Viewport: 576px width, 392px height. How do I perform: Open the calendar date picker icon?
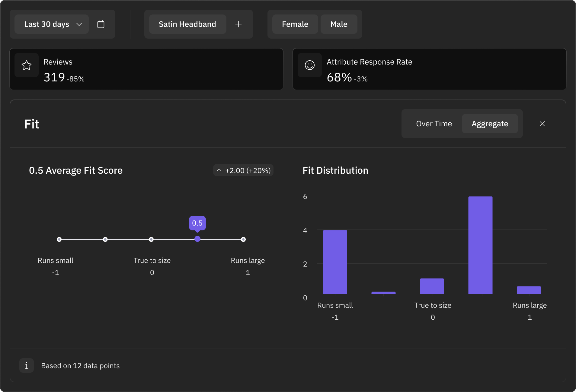(x=101, y=24)
